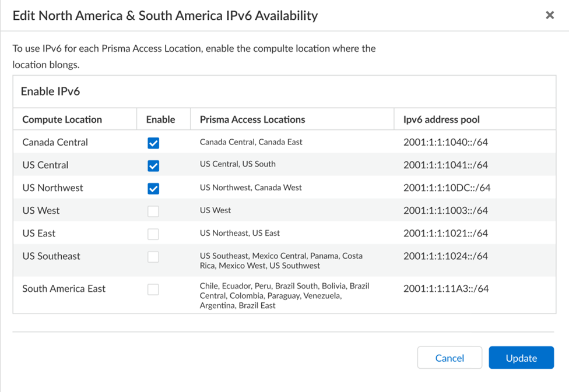The image size is (569, 392).
Task: Untick the US Northwest checkbox
Action: 153,188
